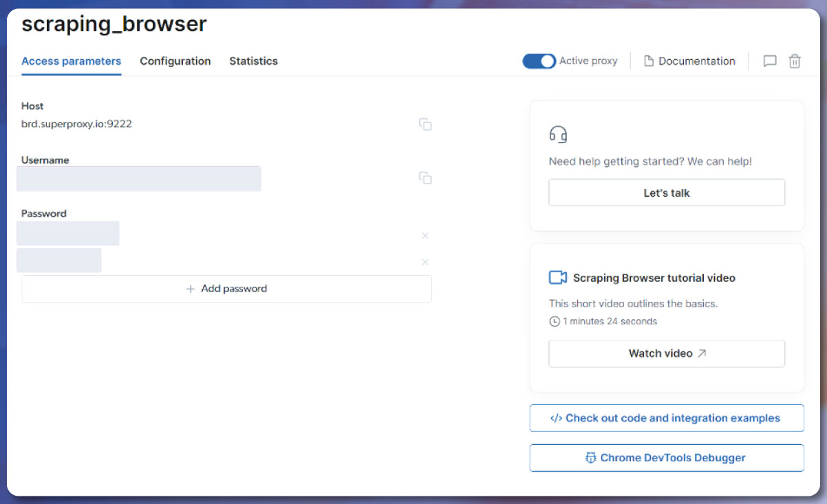Toggle the Active proxy switch
Viewport: 827px width, 504px height.
(539, 61)
